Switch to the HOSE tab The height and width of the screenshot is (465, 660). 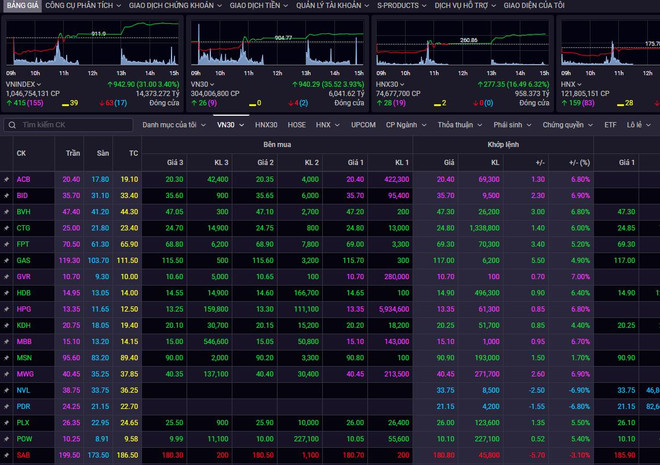click(x=296, y=125)
